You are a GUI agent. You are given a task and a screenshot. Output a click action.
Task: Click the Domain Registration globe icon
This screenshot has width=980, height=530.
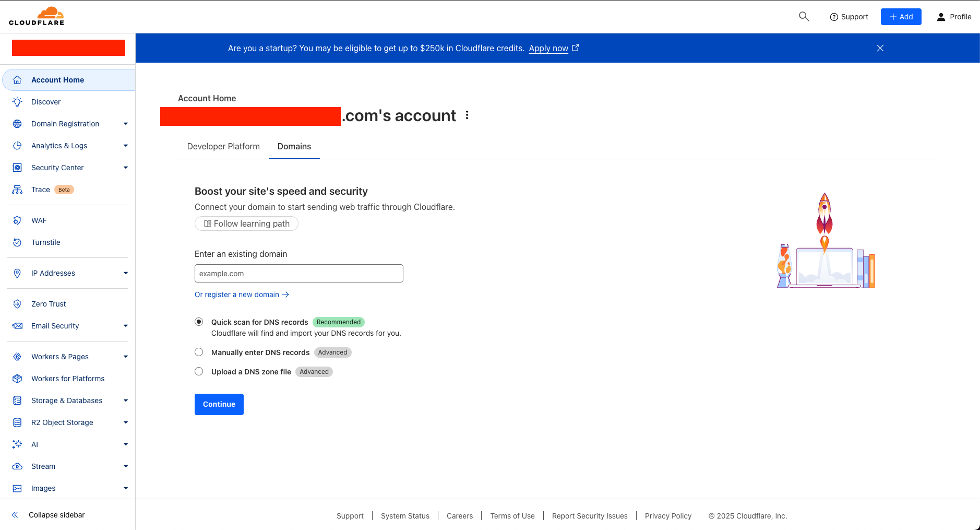[17, 124]
